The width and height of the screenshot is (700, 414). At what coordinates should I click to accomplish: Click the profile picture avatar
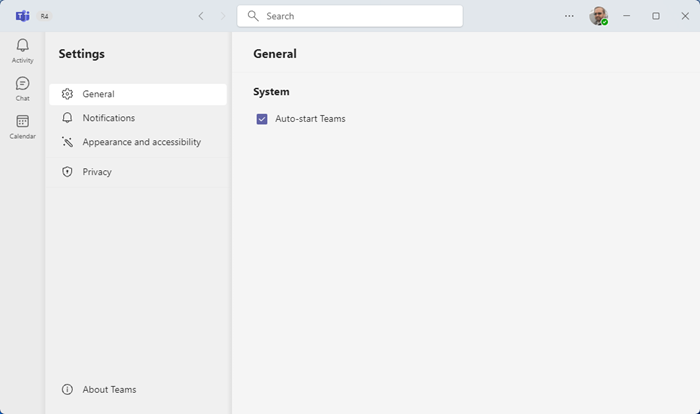[598, 16]
